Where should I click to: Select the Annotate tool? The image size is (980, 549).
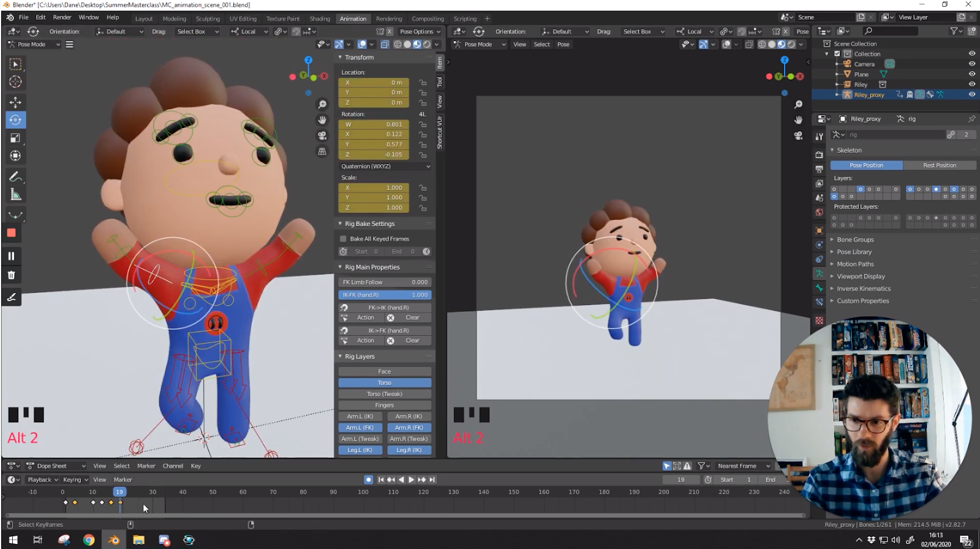15,177
